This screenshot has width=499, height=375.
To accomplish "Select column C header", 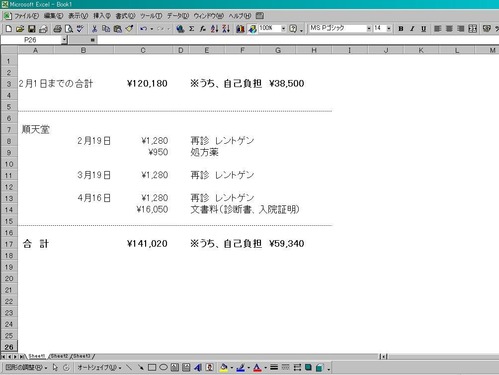I will coord(143,50).
